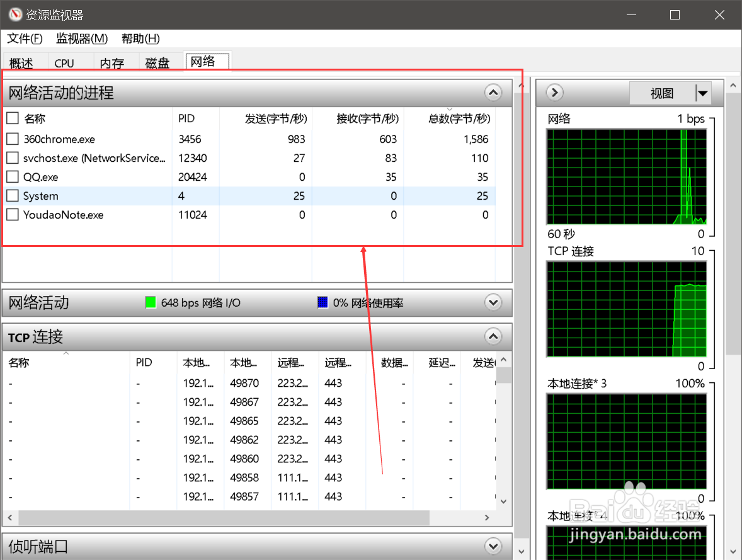Image resolution: width=742 pixels, height=560 pixels.
Task: Click graphs pane scroll-down arrow
Action: click(733, 551)
